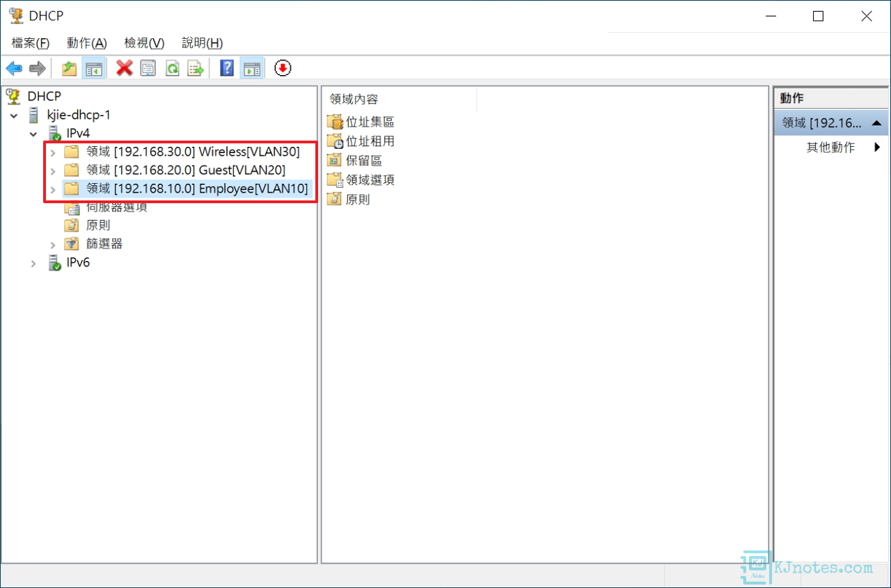This screenshot has width=891, height=588.
Task: Collapse the kjie-dhcp-1 server node
Action: [x=14, y=115]
